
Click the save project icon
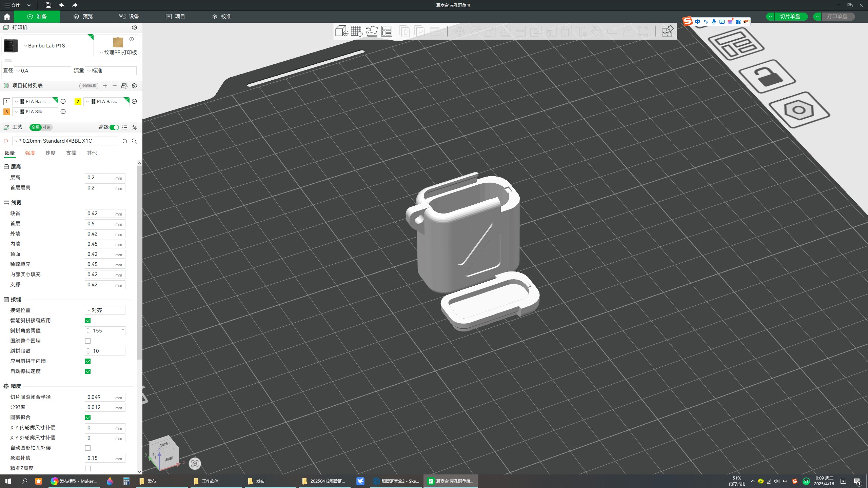[x=48, y=5]
